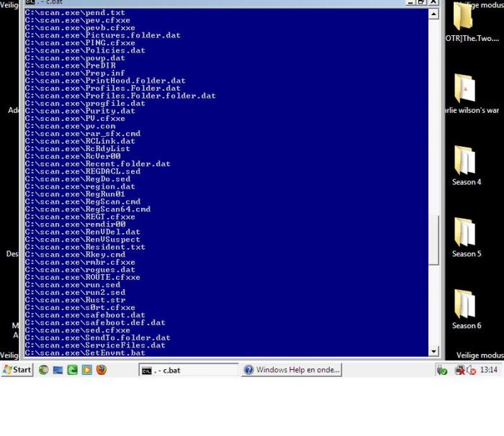Click the line C:\scan.exe\RegScan64.cmd
The image size is (504, 436).
(88, 209)
